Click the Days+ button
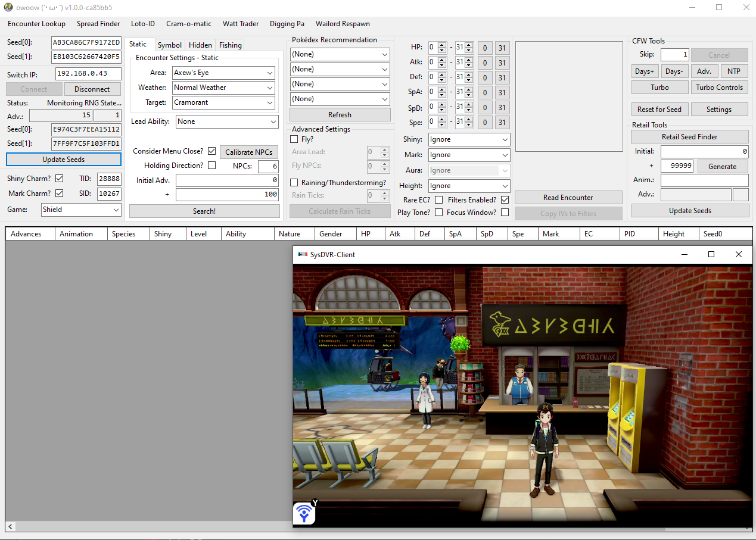 pos(645,71)
